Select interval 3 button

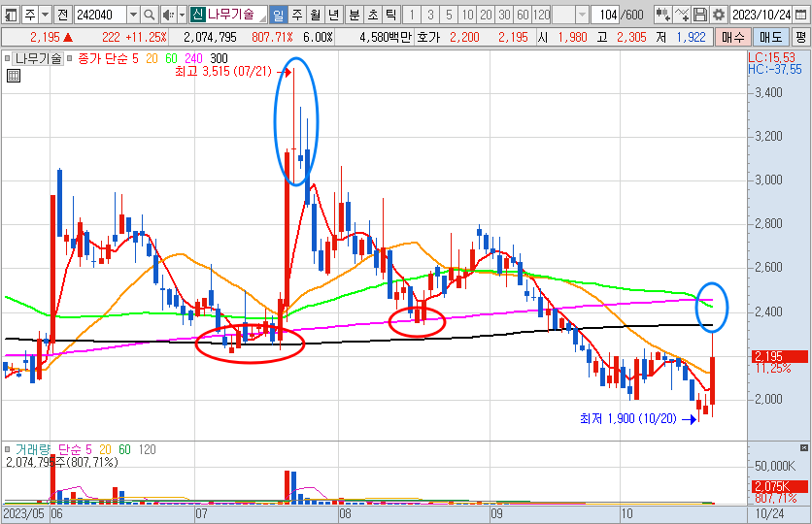point(430,15)
